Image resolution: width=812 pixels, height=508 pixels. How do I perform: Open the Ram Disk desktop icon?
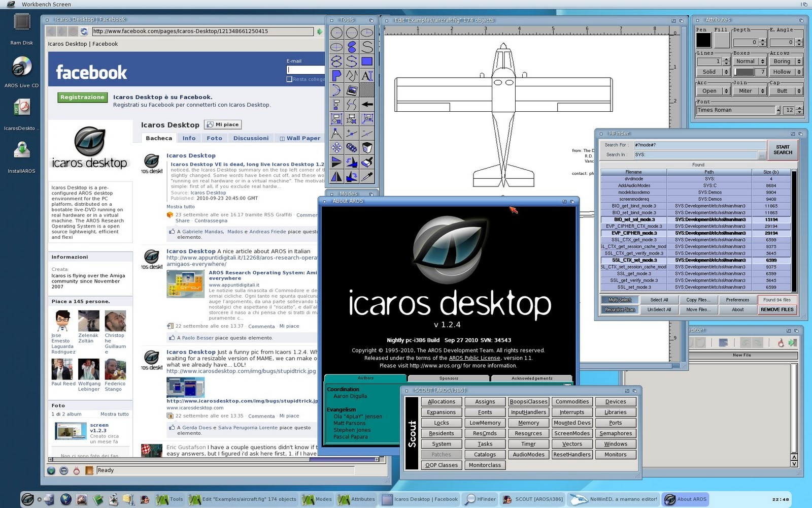pos(22,23)
